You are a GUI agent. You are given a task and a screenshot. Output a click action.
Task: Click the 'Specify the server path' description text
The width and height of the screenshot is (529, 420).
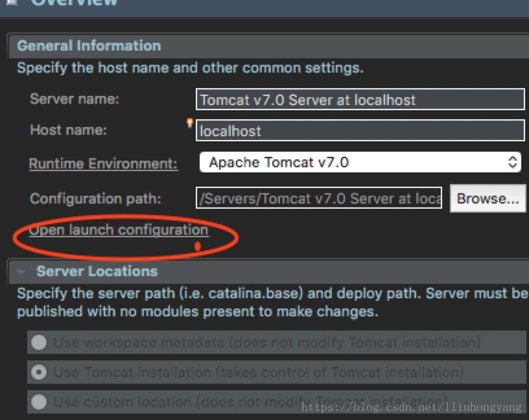coord(272,302)
